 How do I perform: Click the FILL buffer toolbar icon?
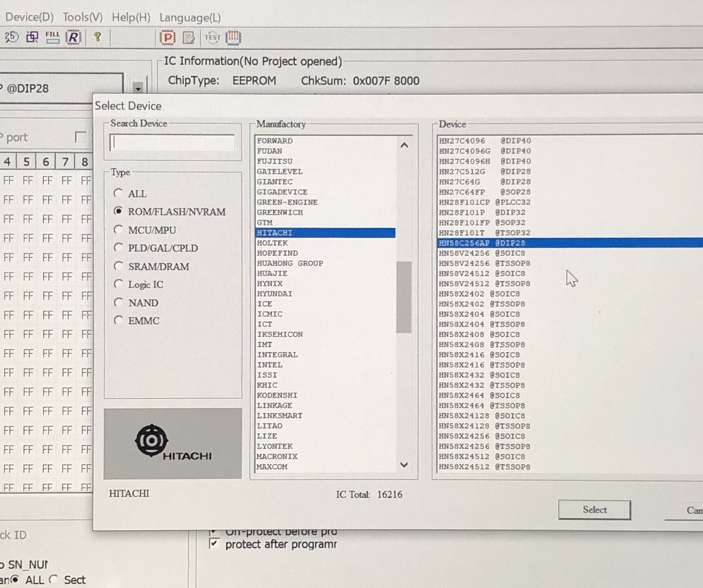(x=53, y=37)
